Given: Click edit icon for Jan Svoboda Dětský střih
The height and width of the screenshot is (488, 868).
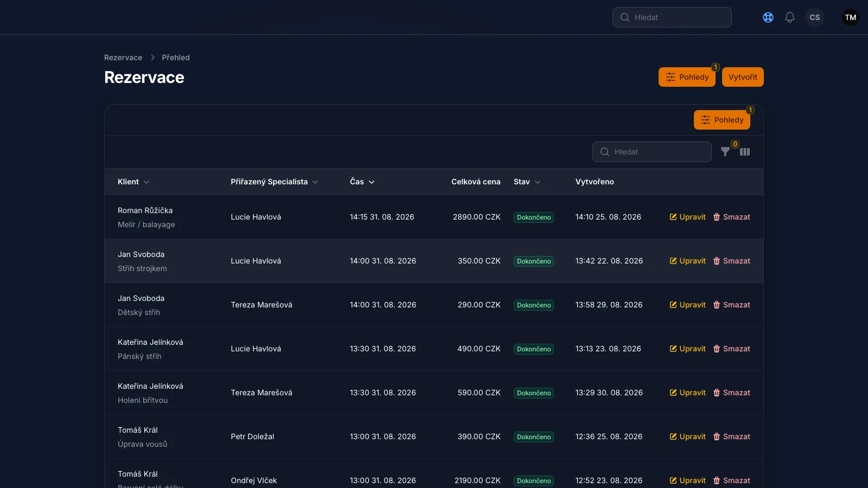Looking at the screenshot, I should (x=673, y=305).
